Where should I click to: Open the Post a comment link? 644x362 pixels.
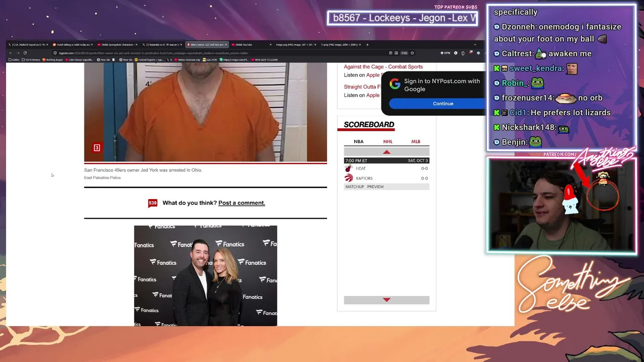pos(242,203)
